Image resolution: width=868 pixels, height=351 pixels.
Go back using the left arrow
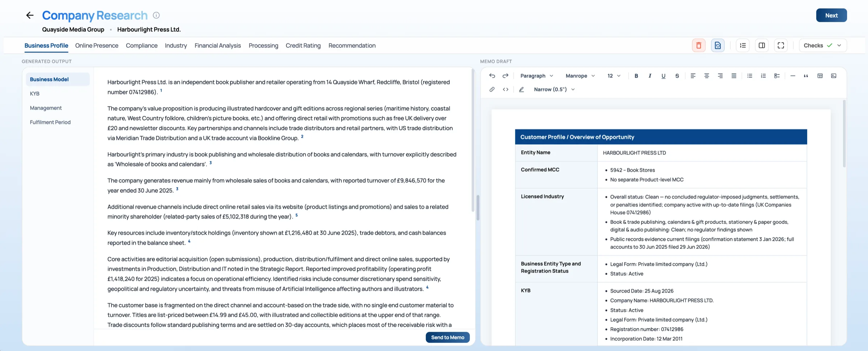30,15
